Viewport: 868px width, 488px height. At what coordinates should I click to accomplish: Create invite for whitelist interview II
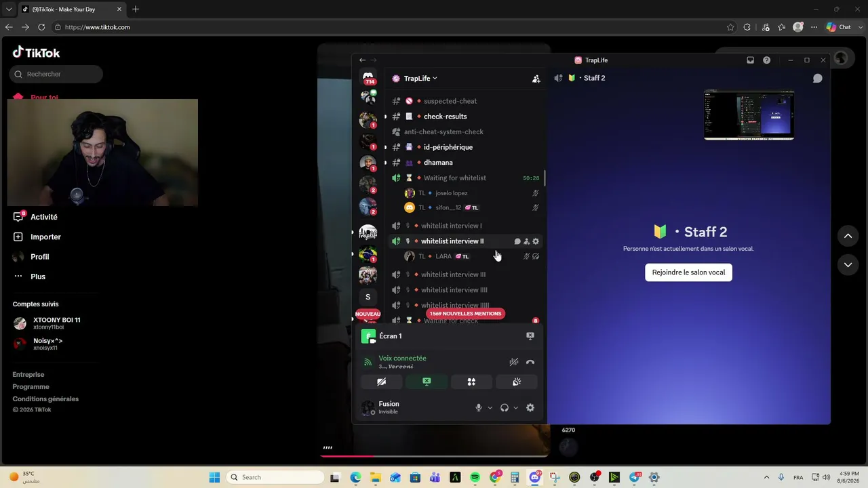pyautogui.click(x=527, y=241)
